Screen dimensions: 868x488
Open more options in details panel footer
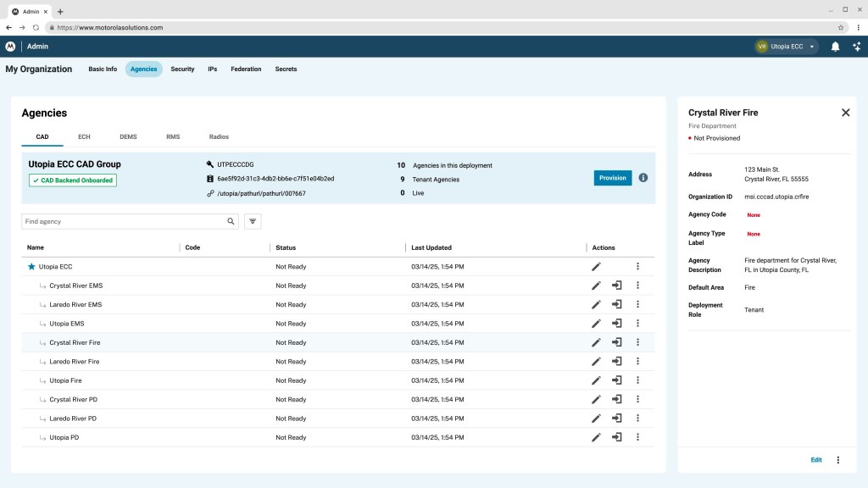click(x=838, y=460)
